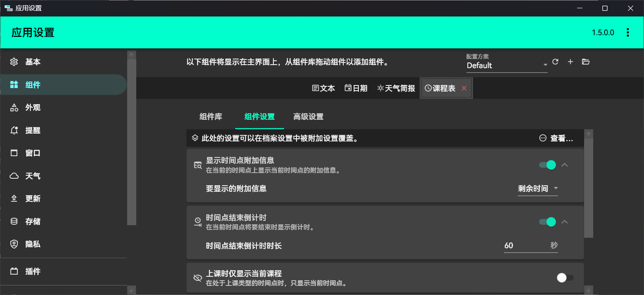644x295 pixels.
Task: Collapse the 显示时间点附加信息 section chevron
Action: (x=565, y=165)
